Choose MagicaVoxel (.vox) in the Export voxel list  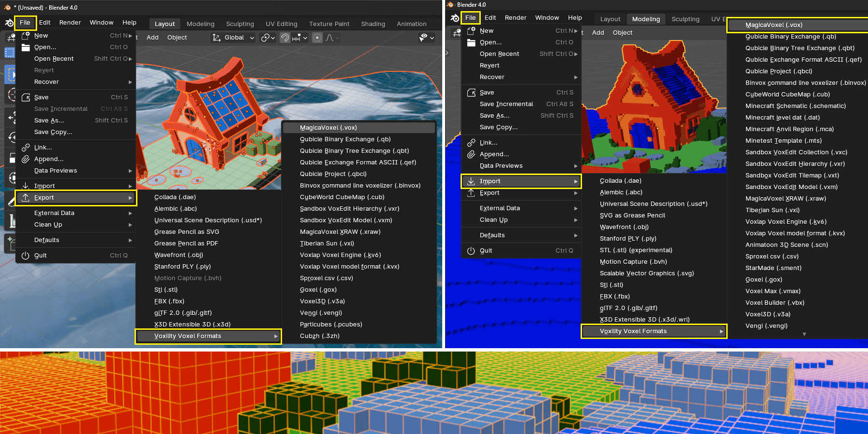[x=359, y=128]
